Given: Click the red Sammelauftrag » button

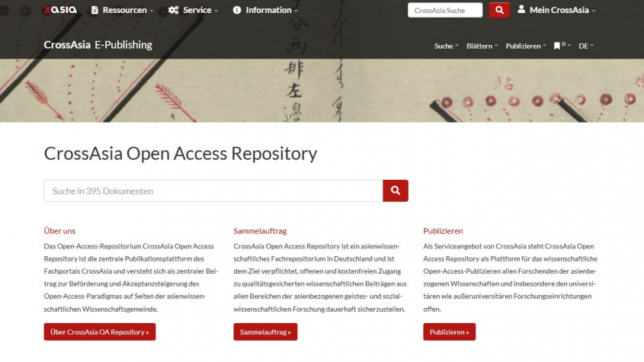Looking at the screenshot, I should click(x=265, y=332).
